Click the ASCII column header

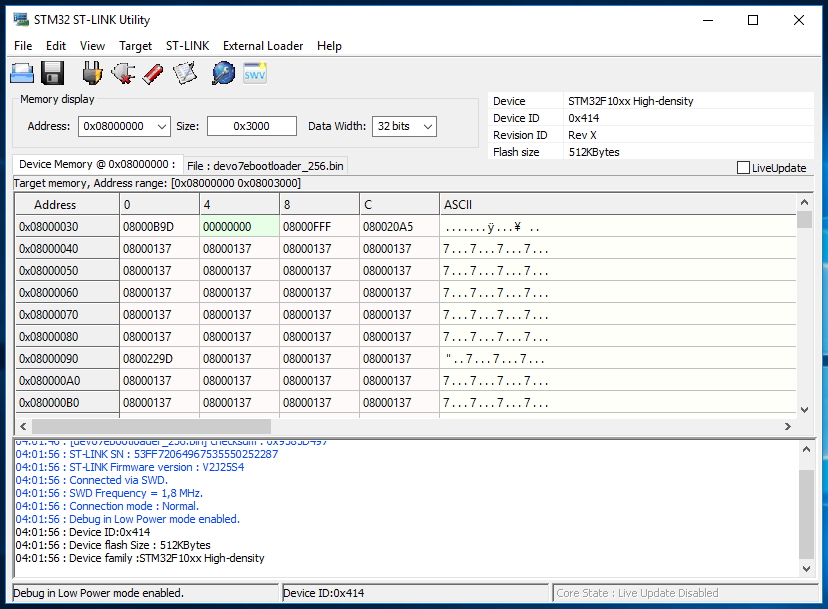[x=618, y=204]
